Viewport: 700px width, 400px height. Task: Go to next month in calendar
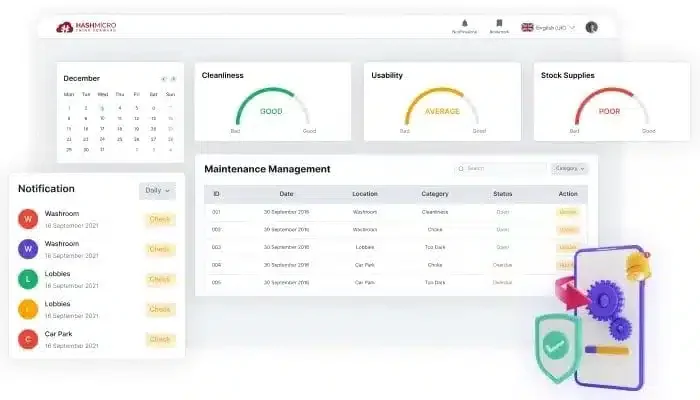pos(173,79)
